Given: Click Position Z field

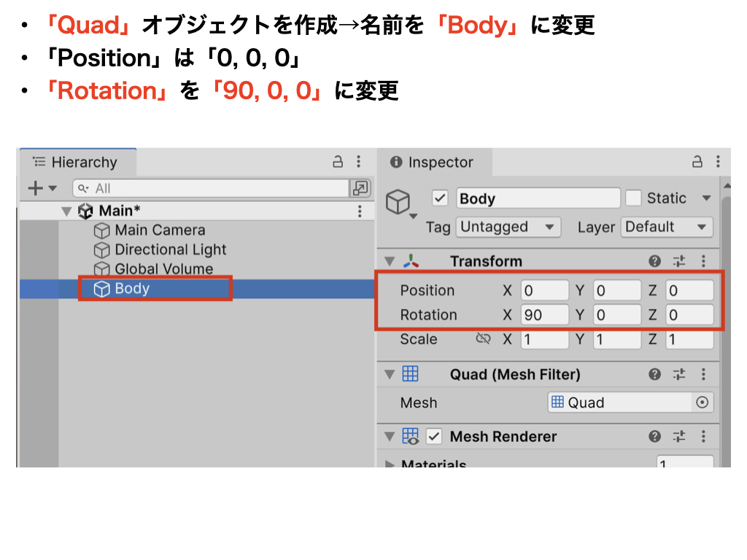Looking at the screenshot, I should point(689,290).
